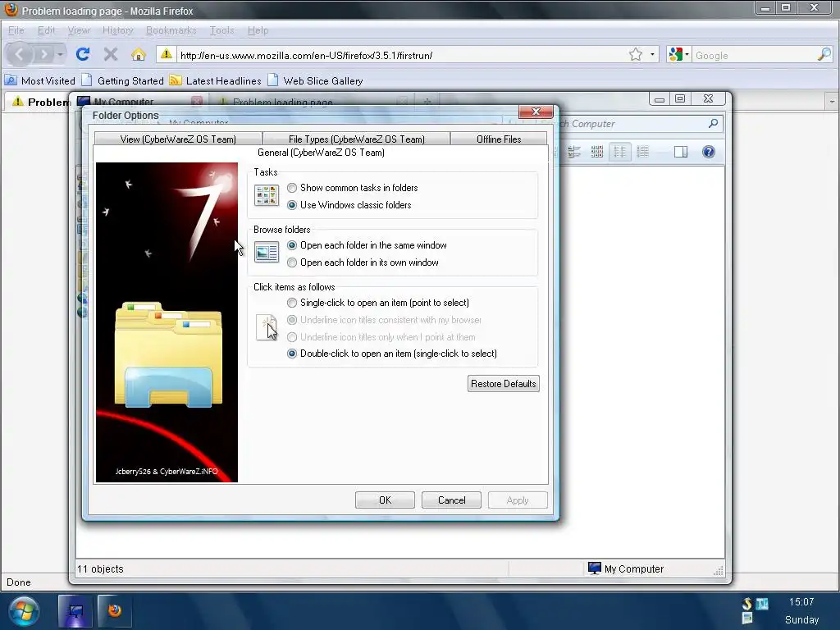Reload the page in Firefox
This screenshot has width=840, height=630.
click(83, 54)
